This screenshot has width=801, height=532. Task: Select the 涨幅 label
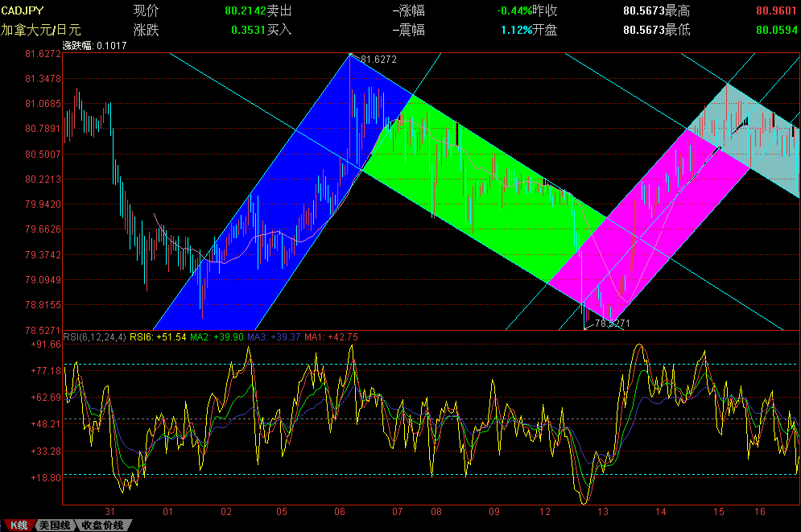coord(411,10)
